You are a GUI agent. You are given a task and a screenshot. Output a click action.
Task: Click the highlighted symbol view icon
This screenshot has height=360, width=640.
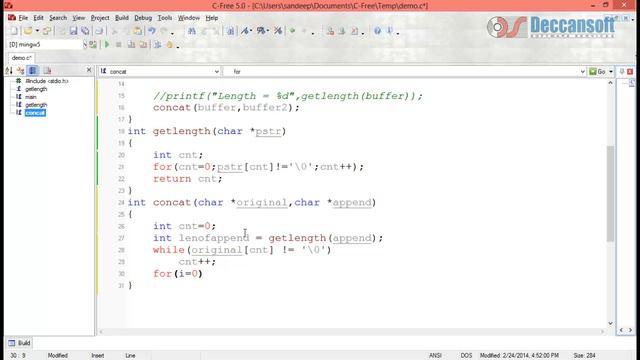[x=33, y=71]
